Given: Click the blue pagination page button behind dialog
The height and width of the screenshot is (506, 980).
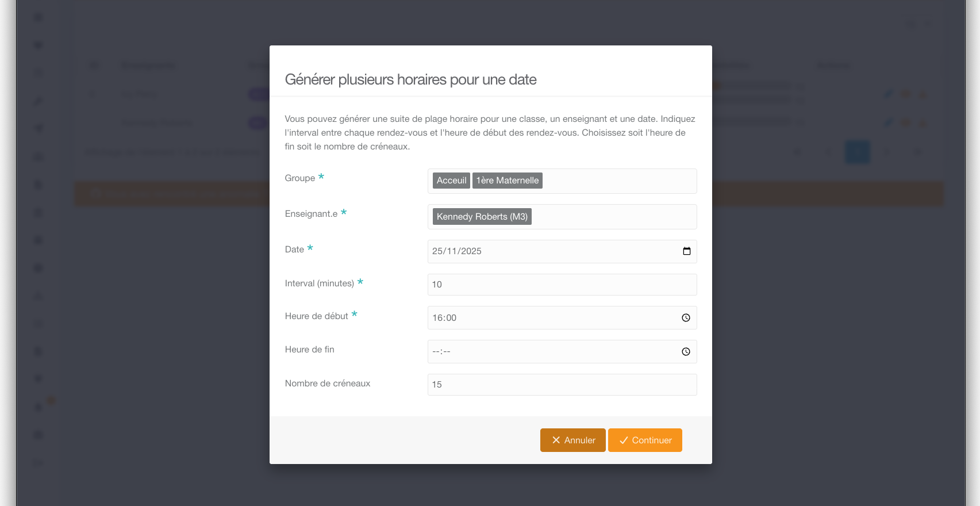Looking at the screenshot, I should [857, 152].
